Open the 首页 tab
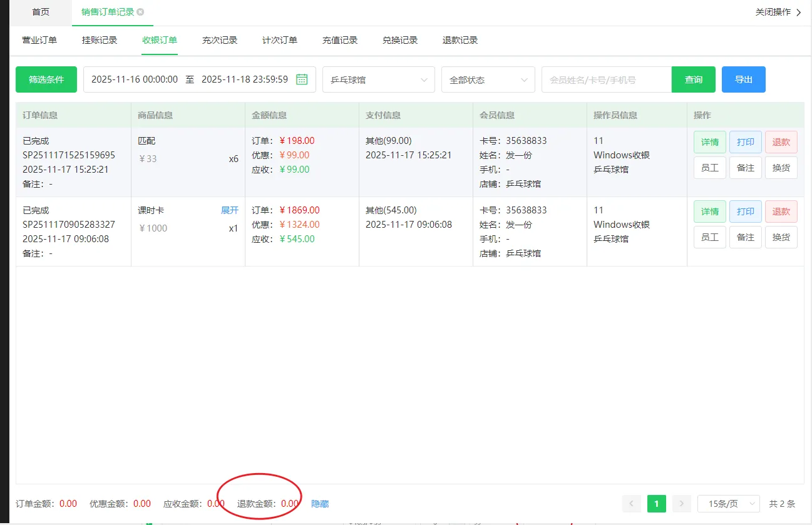Viewport: 812px width, 525px height. point(41,12)
